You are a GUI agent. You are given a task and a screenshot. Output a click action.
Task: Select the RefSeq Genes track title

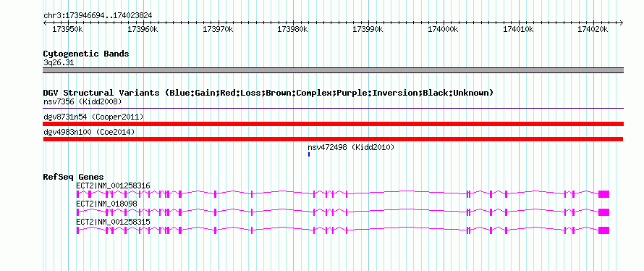point(74,177)
